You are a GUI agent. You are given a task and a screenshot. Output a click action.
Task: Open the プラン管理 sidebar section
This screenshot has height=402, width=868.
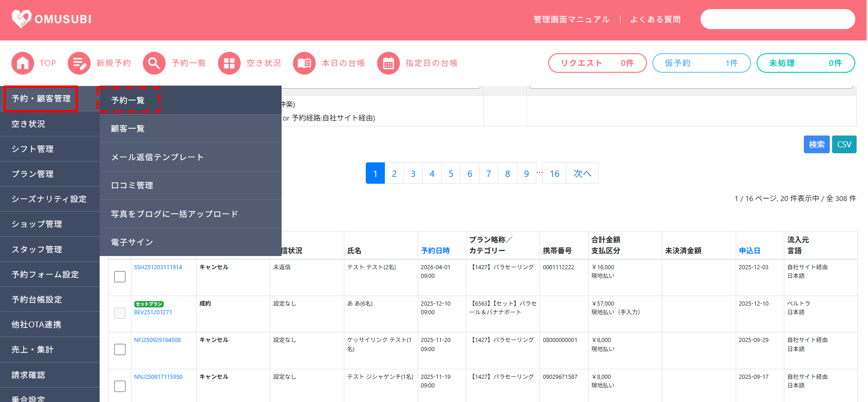pyautogui.click(x=33, y=174)
